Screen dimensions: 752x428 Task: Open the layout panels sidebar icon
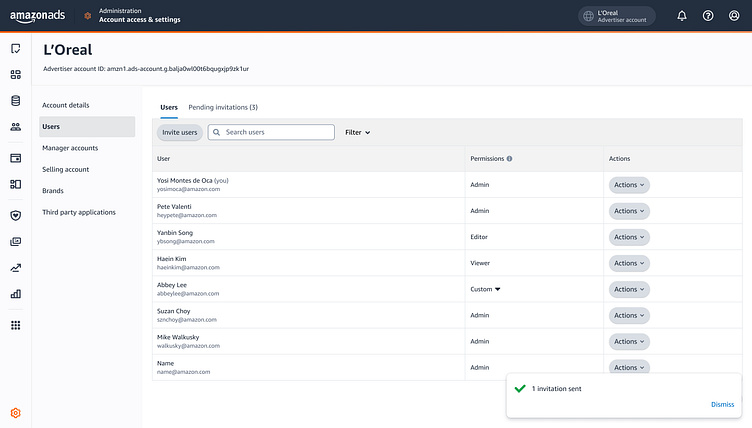click(x=16, y=184)
